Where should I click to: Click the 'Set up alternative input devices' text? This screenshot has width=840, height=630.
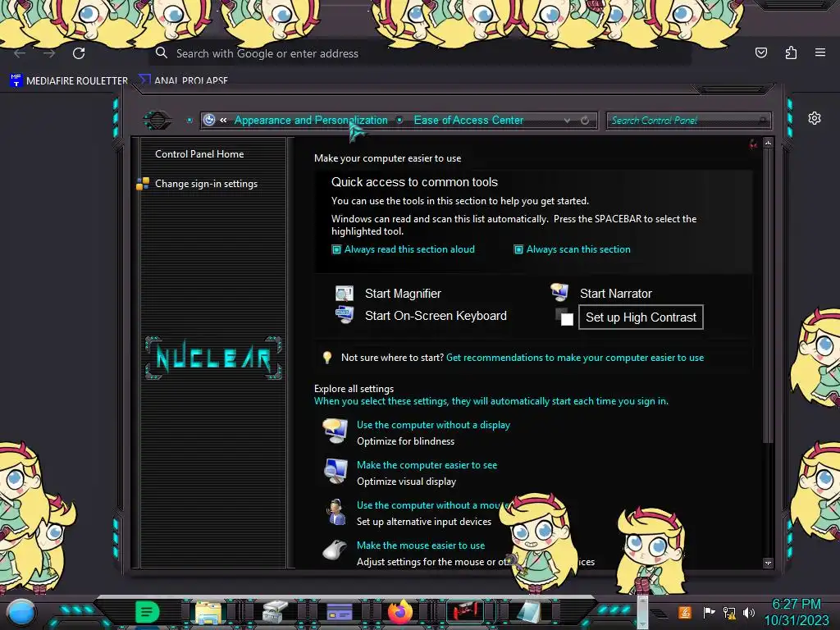424,522
